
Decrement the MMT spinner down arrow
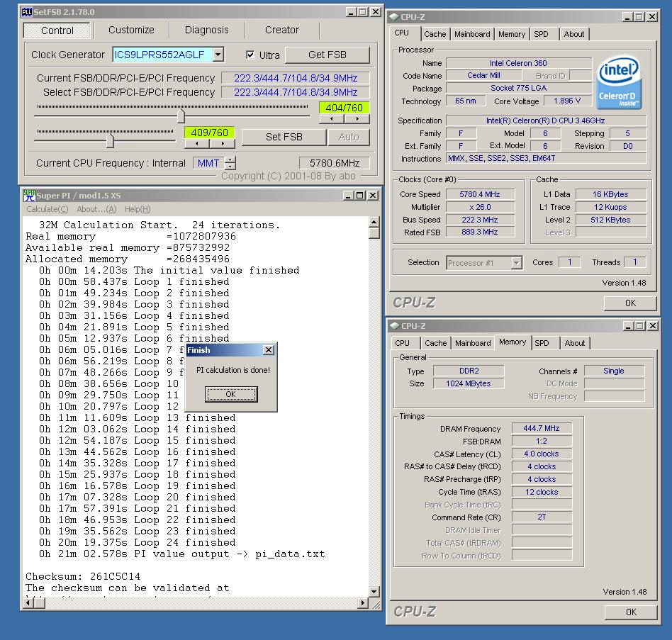click(230, 167)
